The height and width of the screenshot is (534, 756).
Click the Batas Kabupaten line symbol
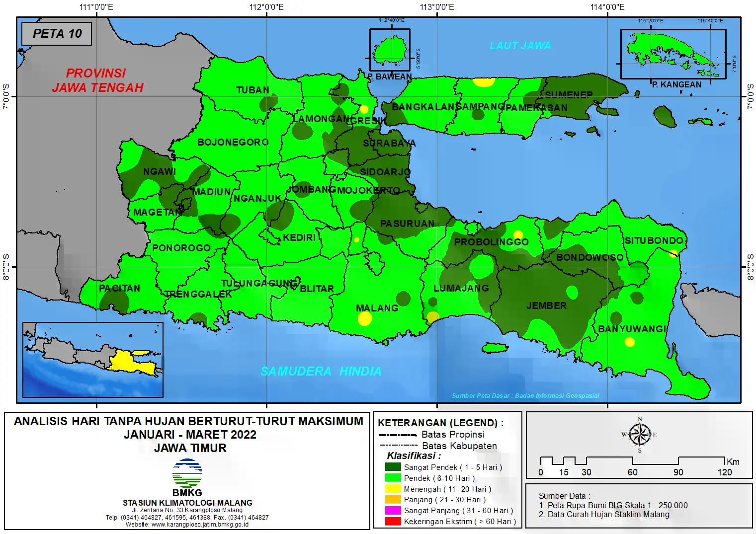click(x=398, y=446)
